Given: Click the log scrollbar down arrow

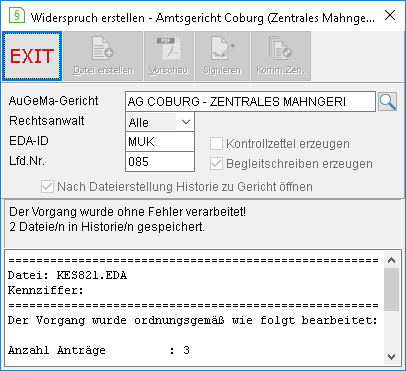Looking at the screenshot, I should pos(392,357).
